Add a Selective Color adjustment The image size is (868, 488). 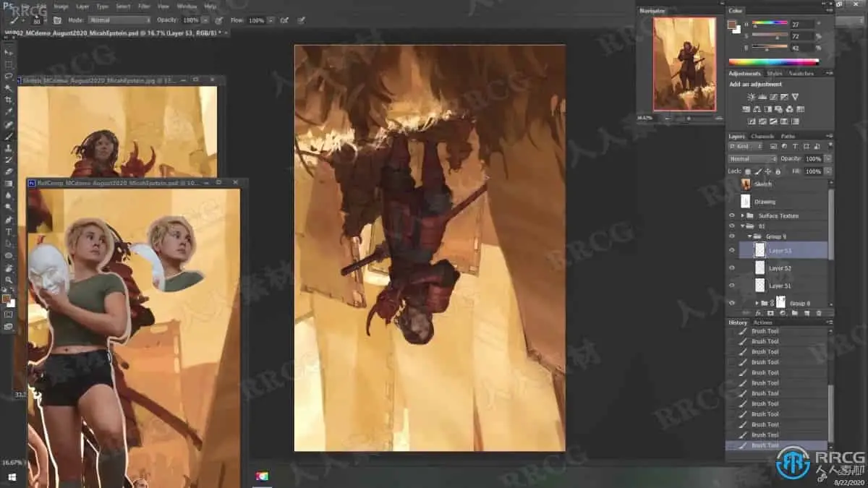[784, 121]
